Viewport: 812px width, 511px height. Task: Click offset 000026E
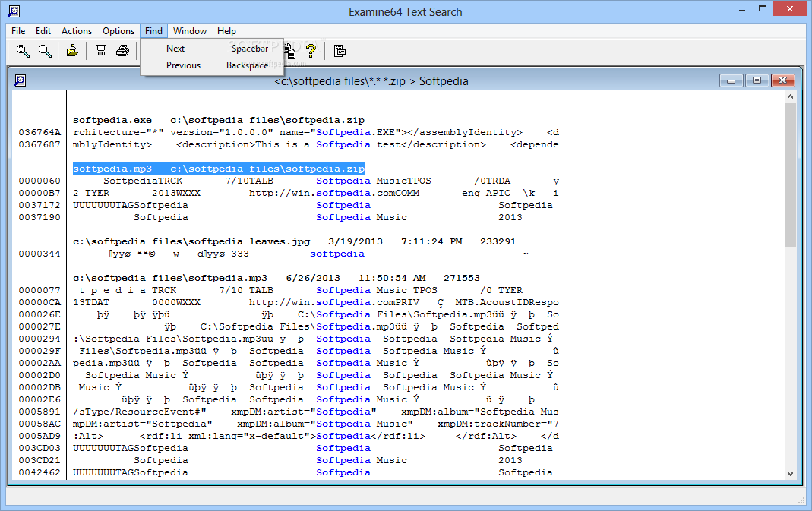coord(39,315)
